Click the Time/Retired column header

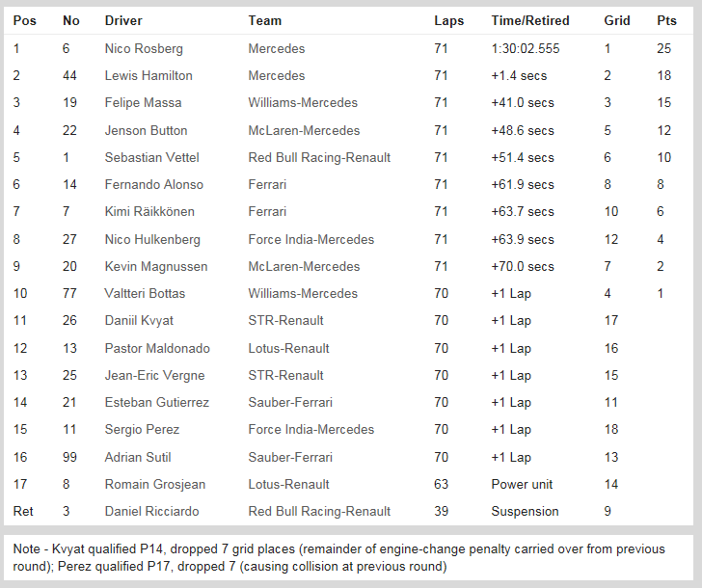tap(529, 20)
